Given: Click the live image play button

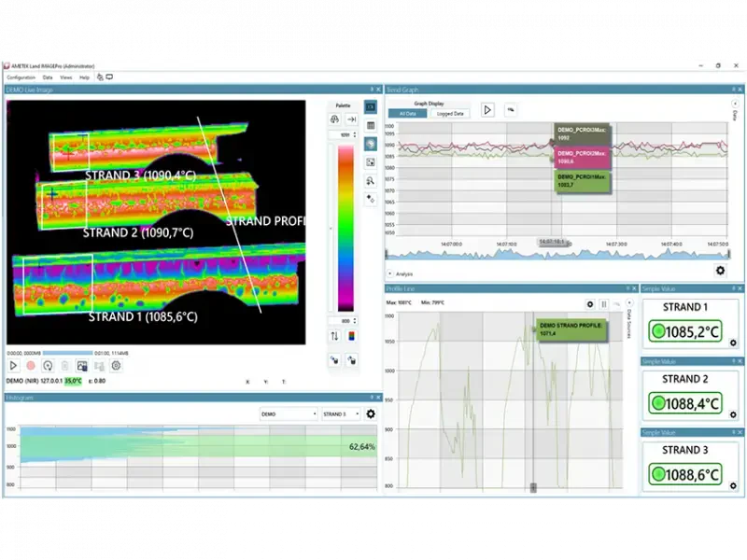Looking at the screenshot, I should point(14,366).
